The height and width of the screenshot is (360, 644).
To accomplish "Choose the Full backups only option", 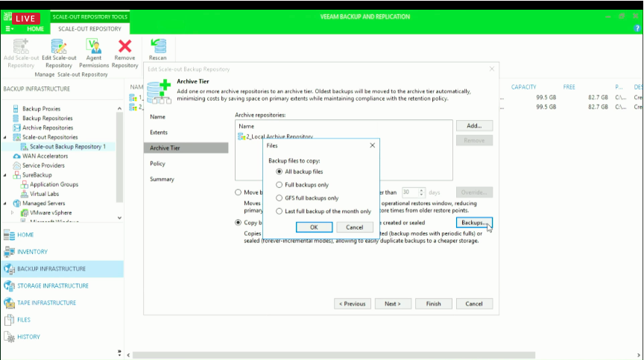I will click(x=279, y=185).
